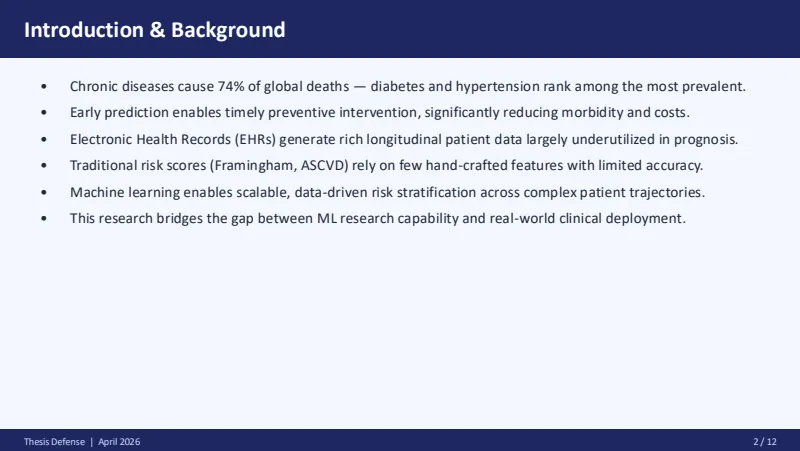The height and width of the screenshot is (451, 800).
Task: Click the This research bridges the gap line
Action: (378, 218)
